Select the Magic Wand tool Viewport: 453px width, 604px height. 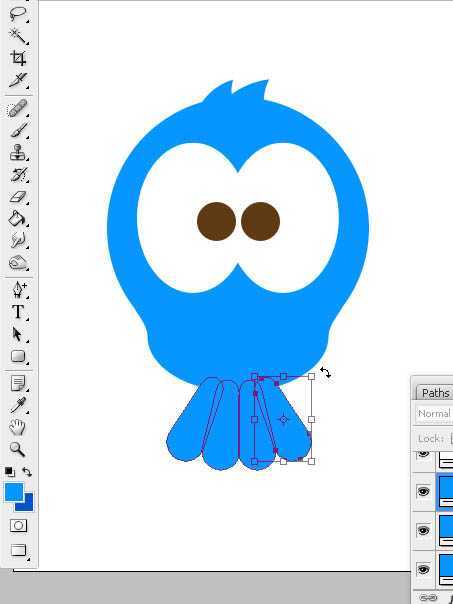(x=18, y=36)
